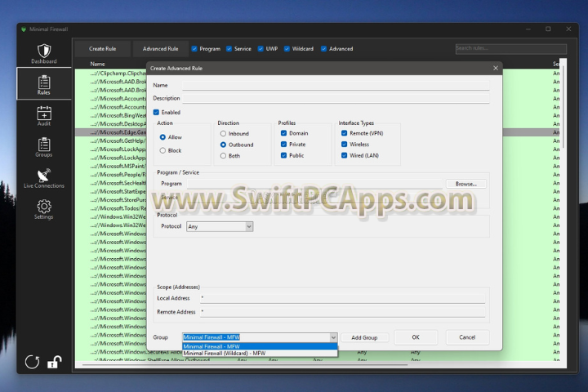This screenshot has height=392, width=588.
Task: Toggle the UWP filter checkbox
Action: point(261,49)
